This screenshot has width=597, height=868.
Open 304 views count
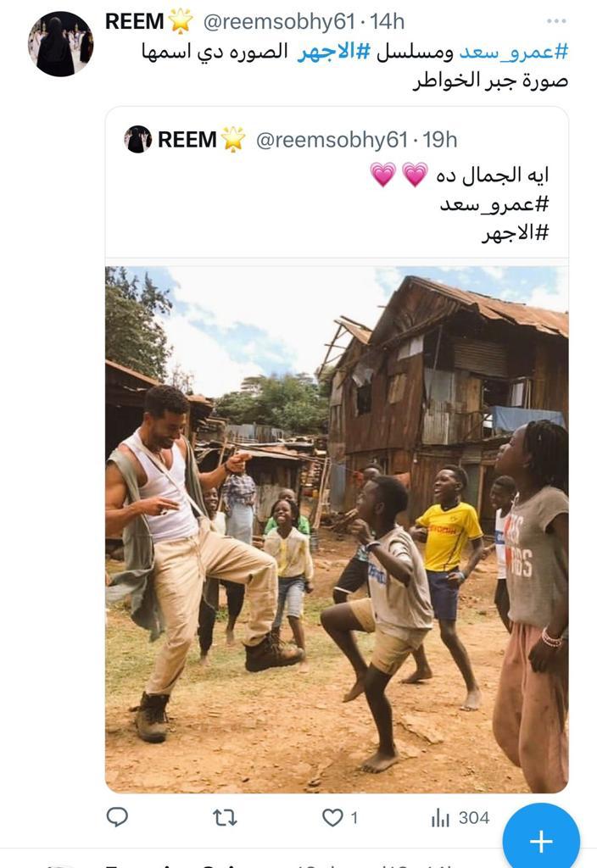[x=474, y=818]
